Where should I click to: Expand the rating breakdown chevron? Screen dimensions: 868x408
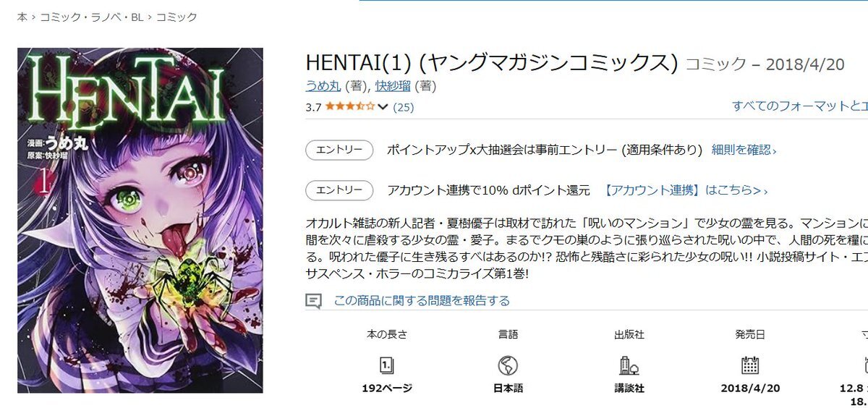click(x=383, y=107)
